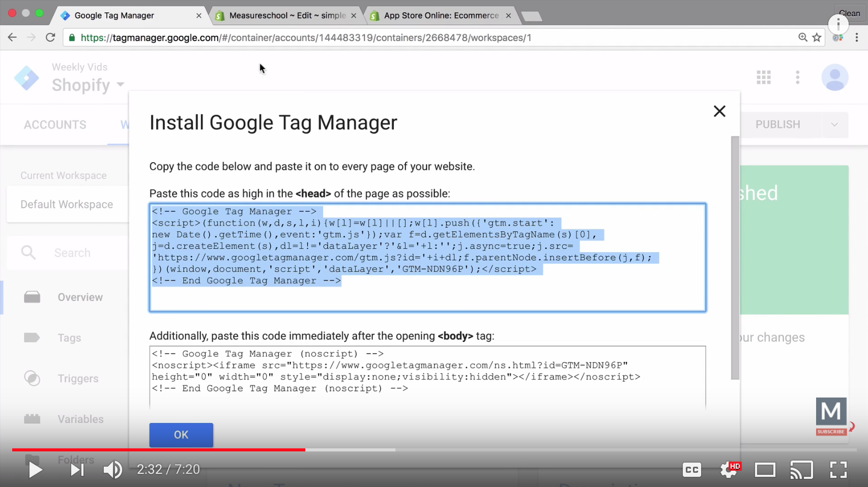Skip to the next video
Image resolution: width=868 pixels, height=487 pixels.
(77, 470)
